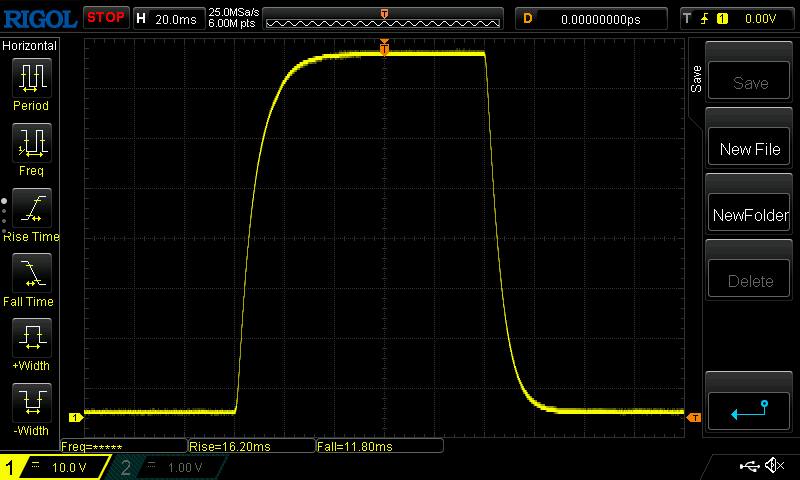This screenshot has height=480, width=800.
Task: Click the Horizontal menu header
Action: (30, 45)
